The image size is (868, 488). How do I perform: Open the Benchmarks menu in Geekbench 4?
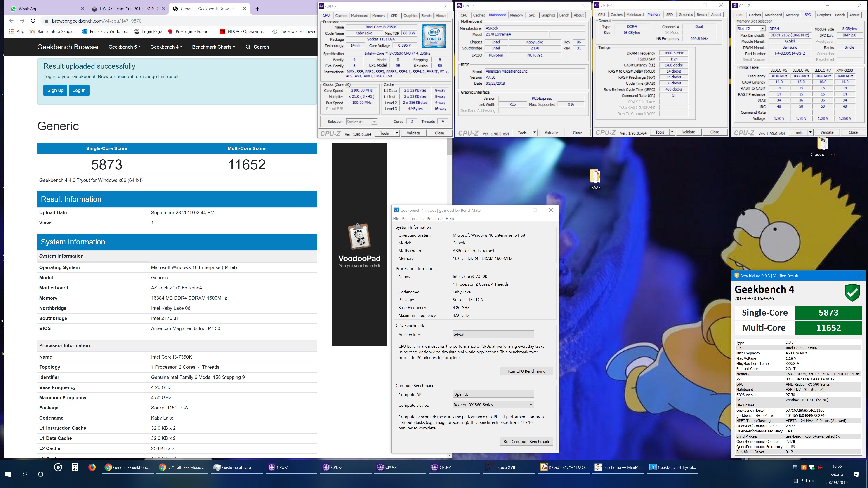point(413,218)
